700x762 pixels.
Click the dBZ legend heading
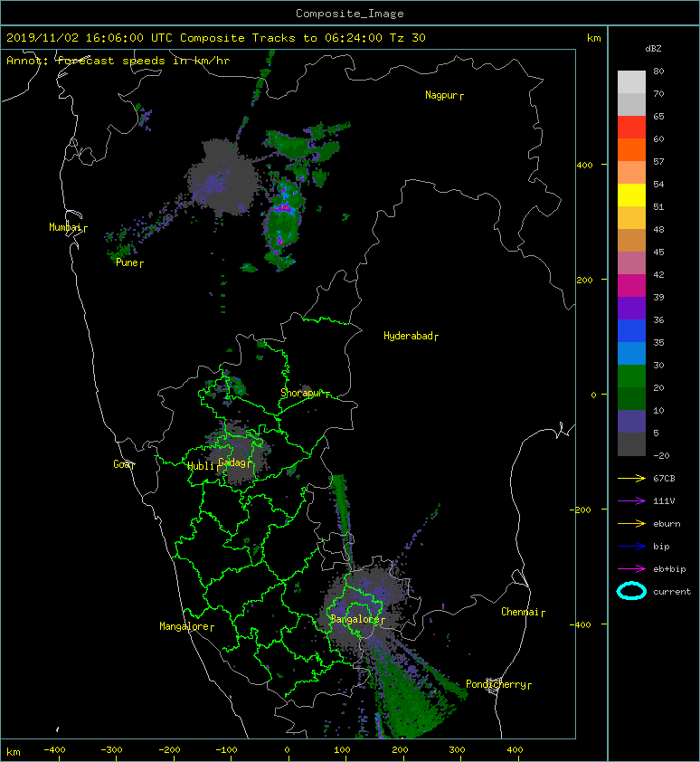pyautogui.click(x=653, y=49)
